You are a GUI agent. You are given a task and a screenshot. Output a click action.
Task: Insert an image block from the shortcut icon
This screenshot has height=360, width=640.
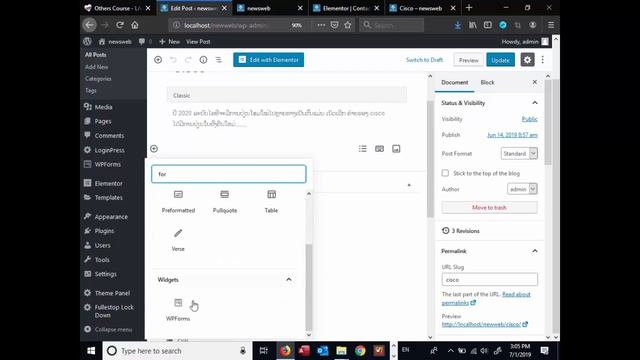coord(396,149)
